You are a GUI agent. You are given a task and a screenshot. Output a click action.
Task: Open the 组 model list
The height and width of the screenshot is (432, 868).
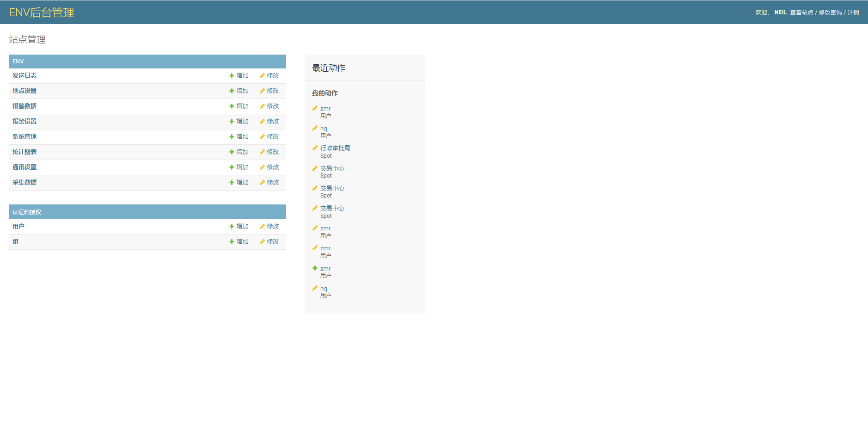[x=16, y=242]
